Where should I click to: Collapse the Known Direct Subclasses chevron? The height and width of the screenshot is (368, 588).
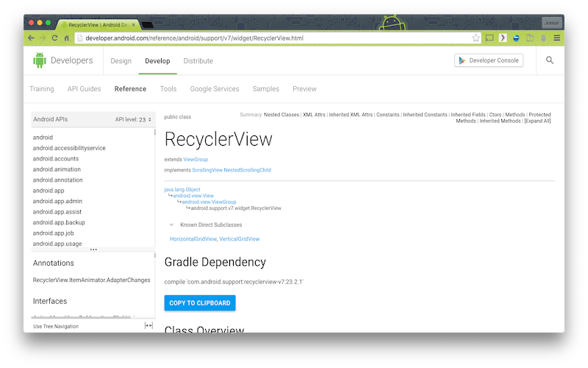[171, 225]
